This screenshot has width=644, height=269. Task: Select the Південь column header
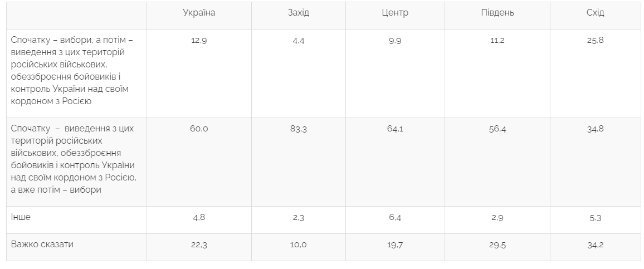click(497, 13)
